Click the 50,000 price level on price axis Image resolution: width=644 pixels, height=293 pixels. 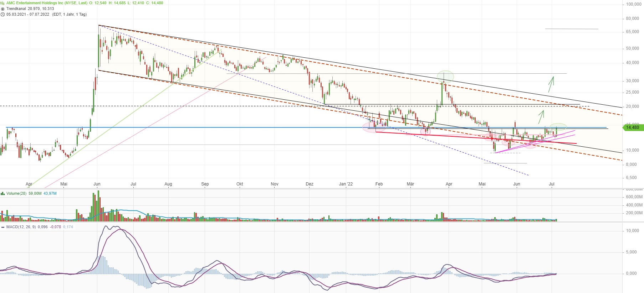(633, 48)
